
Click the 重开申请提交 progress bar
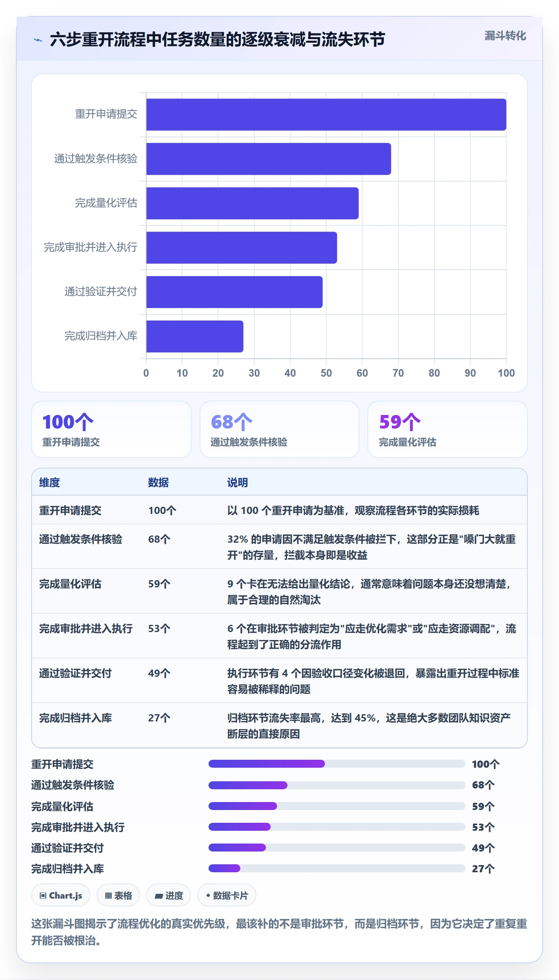point(337,764)
